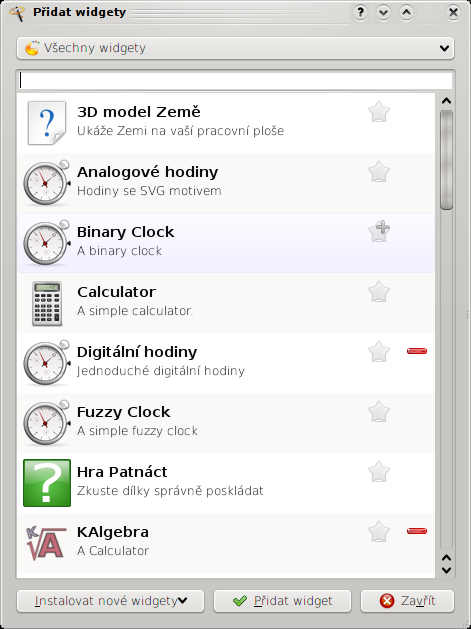Select the 3D model Země question-mark icon
The width and height of the screenshot is (471, 629).
(x=47, y=123)
